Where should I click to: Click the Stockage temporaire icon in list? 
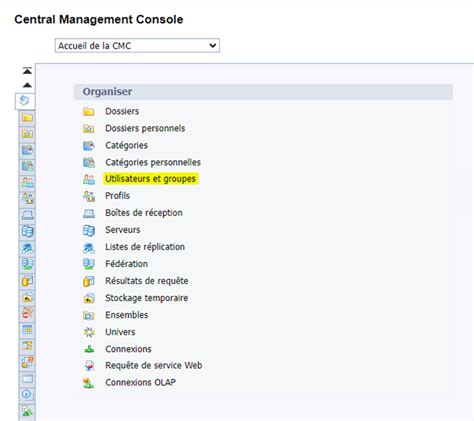pyautogui.click(x=89, y=298)
